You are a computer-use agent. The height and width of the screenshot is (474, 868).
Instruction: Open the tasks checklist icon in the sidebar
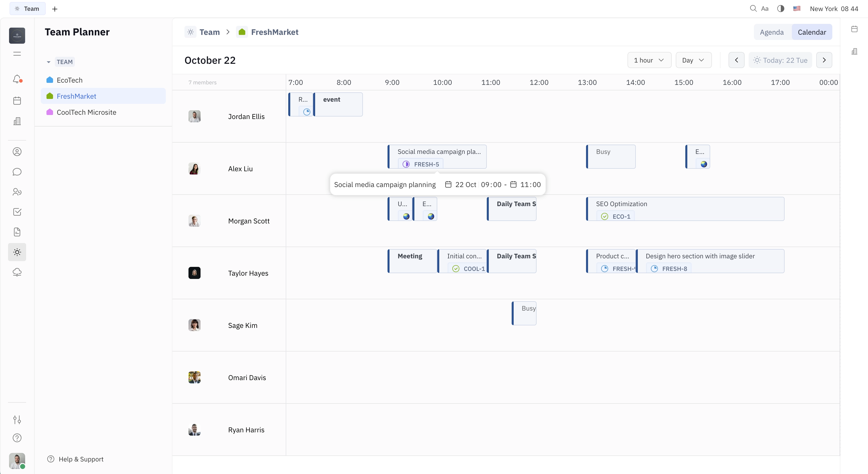pyautogui.click(x=17, y=212)
